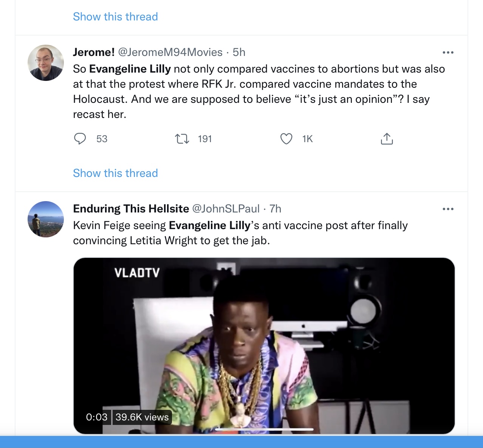Play the VLADTV video clip

point(264,346)
